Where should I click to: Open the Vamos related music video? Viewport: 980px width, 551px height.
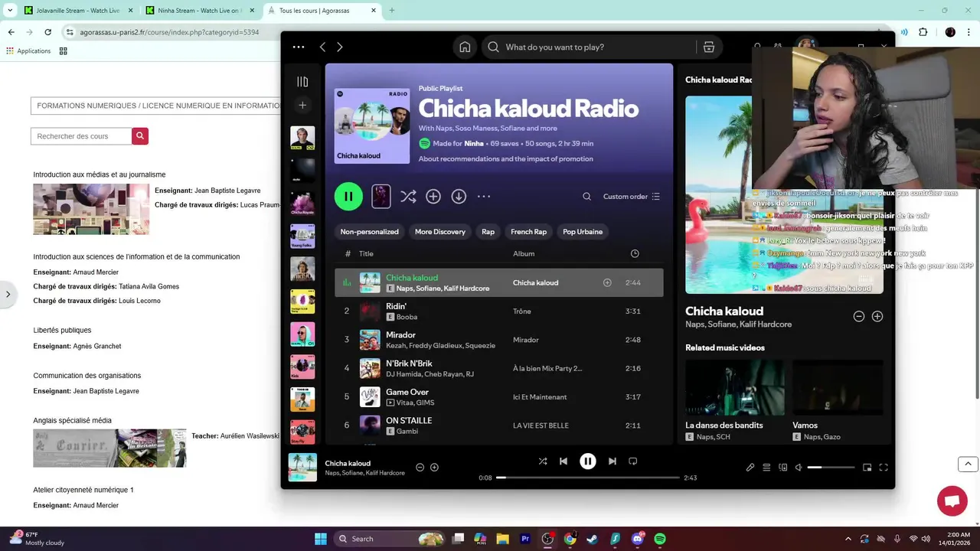[838, 402]
